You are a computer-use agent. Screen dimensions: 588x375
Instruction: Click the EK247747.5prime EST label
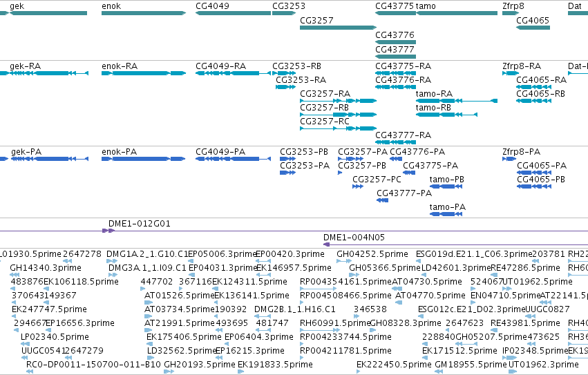49,309
